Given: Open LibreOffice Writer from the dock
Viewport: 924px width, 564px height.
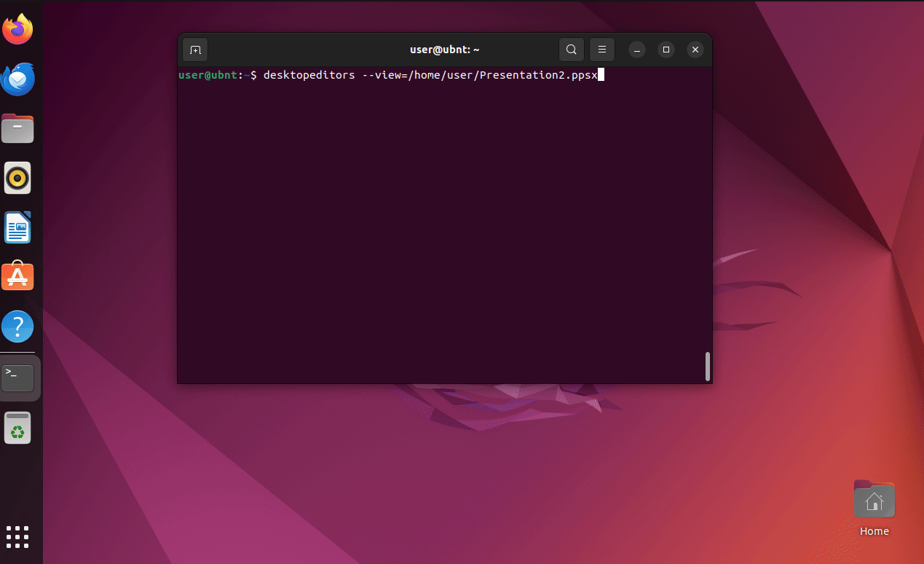Looking at the screenshot, I should (x=17, y=227).
